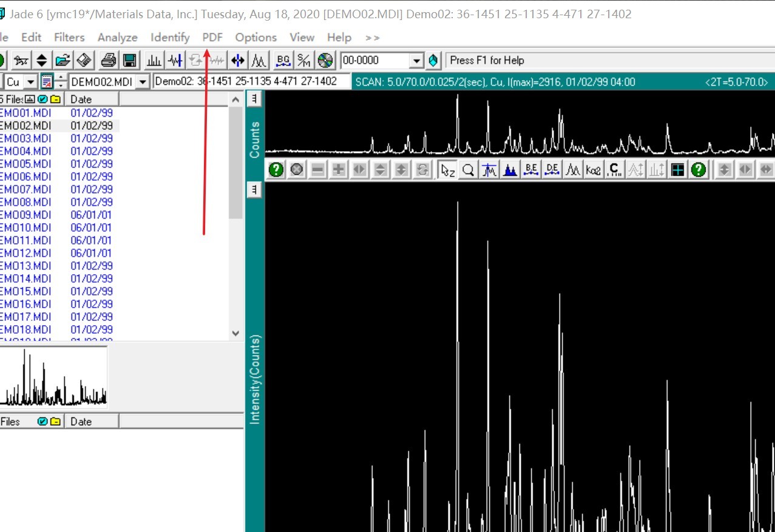Expand the DEMO02.MDI file dropdown
This screenshot has height=532, width=775.
[x=143, y=81]
